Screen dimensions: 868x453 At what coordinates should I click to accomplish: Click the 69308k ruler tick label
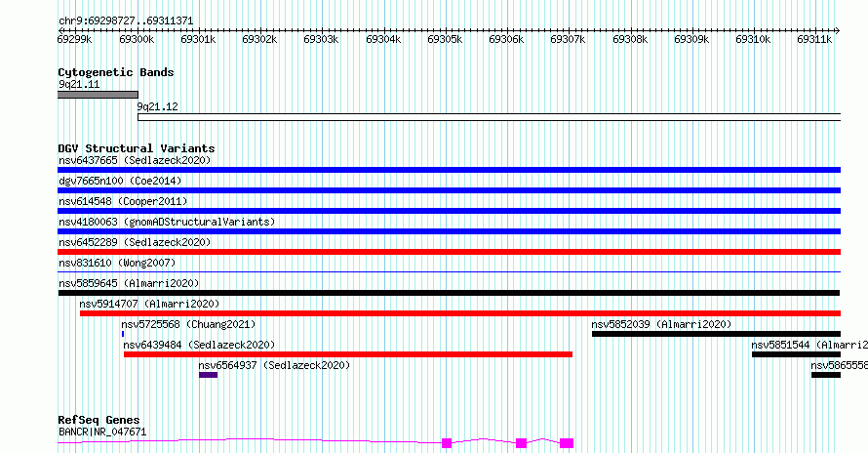point(630,39)
